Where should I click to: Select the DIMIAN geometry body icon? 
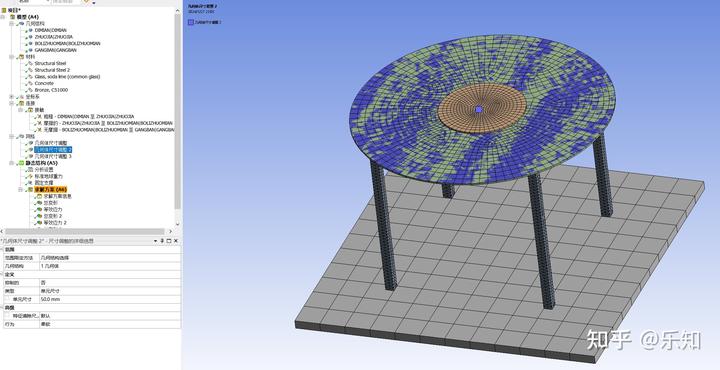(x=30, y=30)
